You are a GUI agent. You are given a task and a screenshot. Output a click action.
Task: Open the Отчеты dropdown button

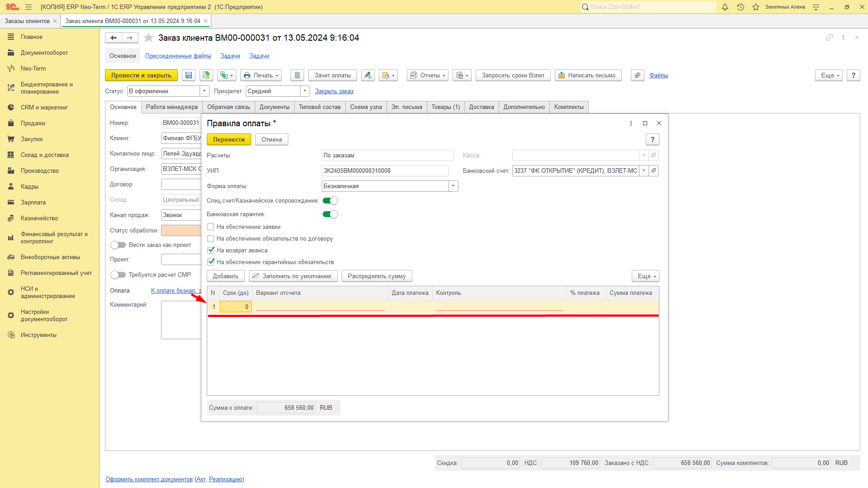coord(428,76)
